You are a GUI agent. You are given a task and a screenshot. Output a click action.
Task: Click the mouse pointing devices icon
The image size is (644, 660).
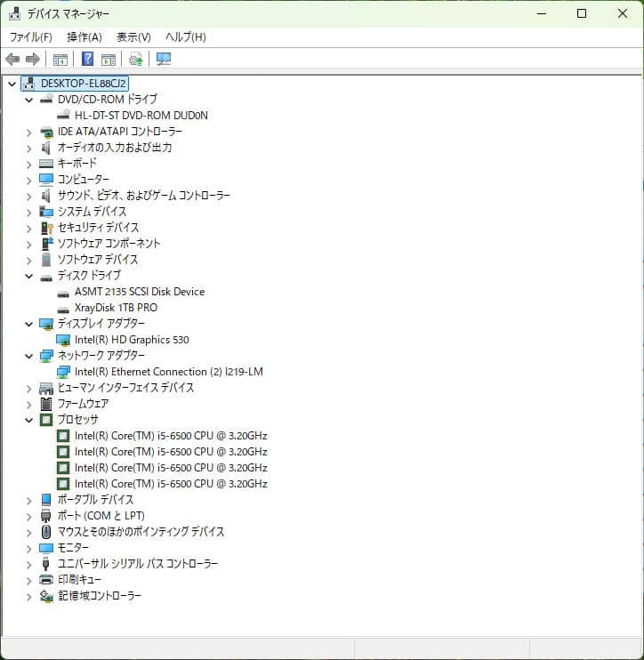(46, 532)
